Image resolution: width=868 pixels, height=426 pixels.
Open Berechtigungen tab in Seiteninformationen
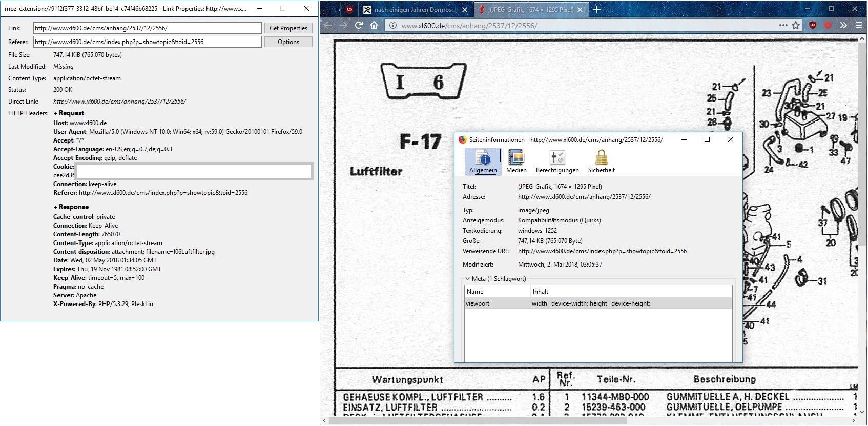point(557,161)
